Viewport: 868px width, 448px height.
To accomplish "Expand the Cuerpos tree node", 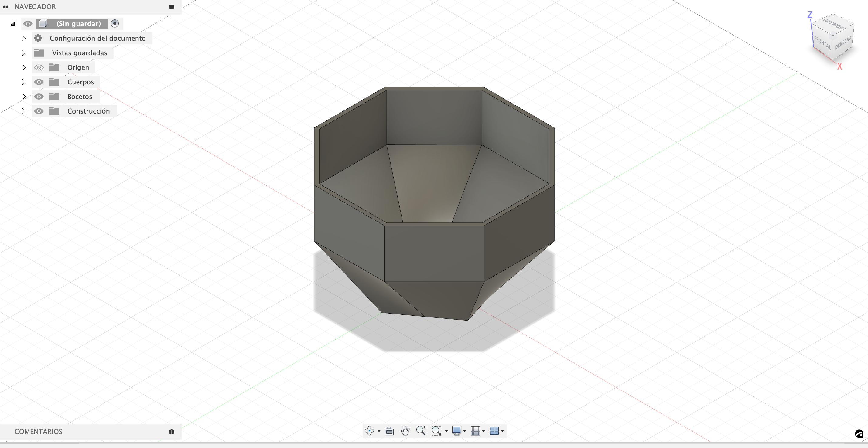I will 23,82.
